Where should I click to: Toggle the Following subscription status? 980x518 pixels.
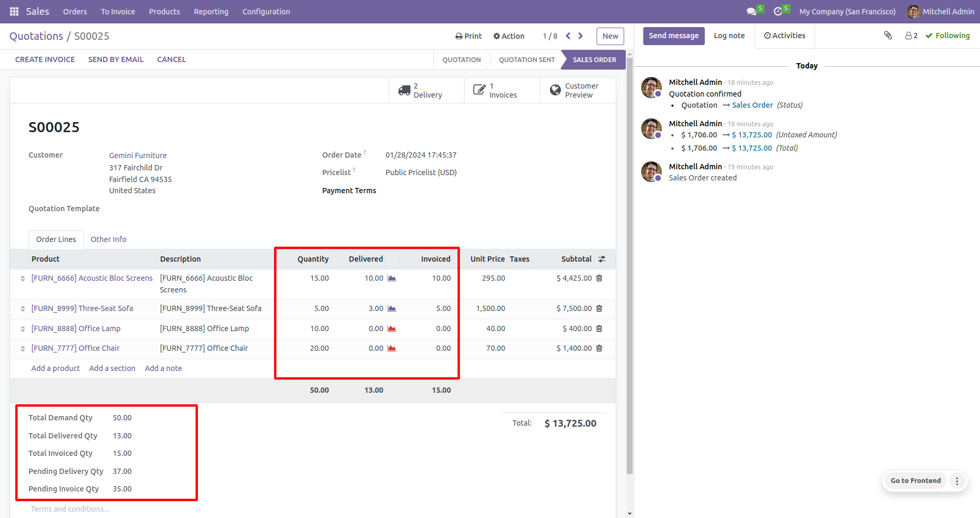[x=947, y=36]
